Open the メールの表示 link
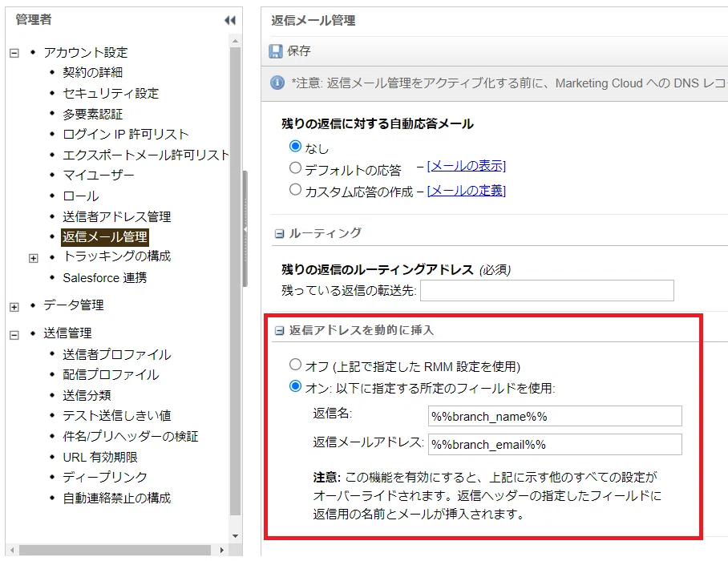The image size is (728, 561). click(466, 166)
